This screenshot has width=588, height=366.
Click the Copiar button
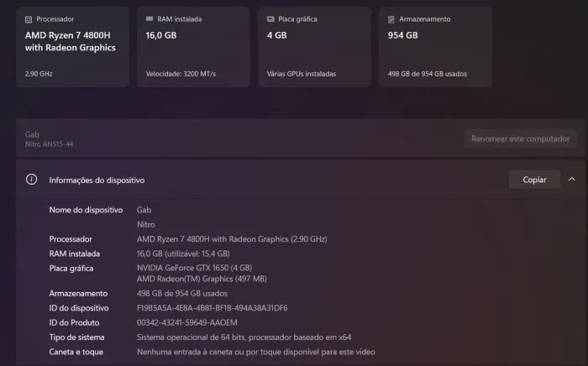click(x=534, y=180)
